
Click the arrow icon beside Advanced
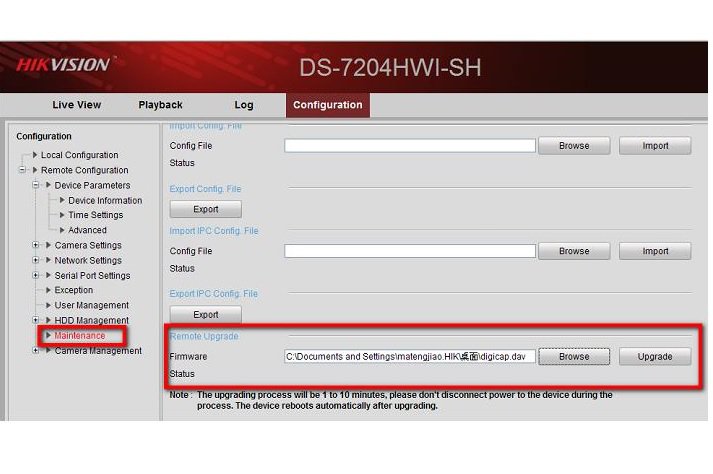(62, 230)
